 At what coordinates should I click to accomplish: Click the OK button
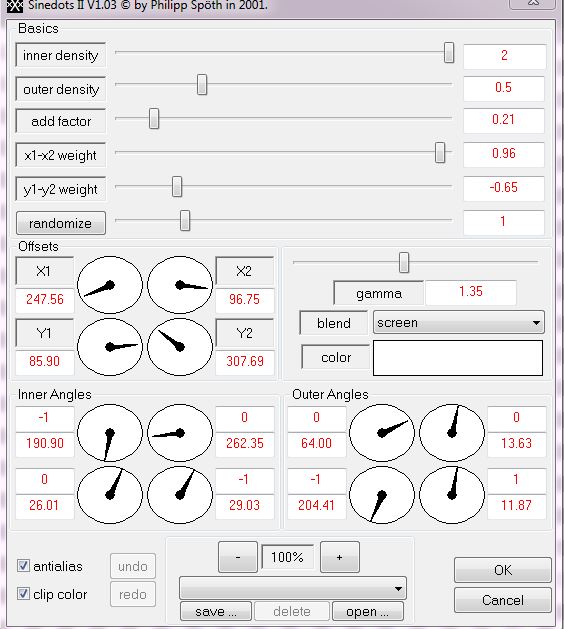[x=503, y=570]
